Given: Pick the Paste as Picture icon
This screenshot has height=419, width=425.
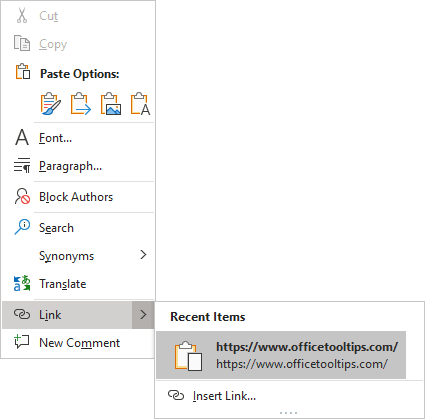Looking at the screenshot, I should click(111, 104).
